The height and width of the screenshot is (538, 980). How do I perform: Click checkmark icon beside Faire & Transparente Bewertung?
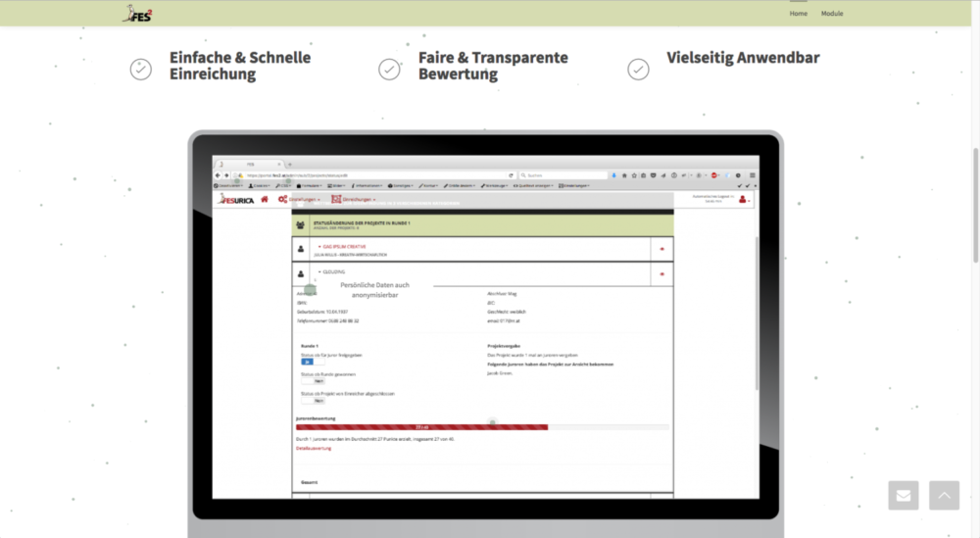tap(389, 70)
